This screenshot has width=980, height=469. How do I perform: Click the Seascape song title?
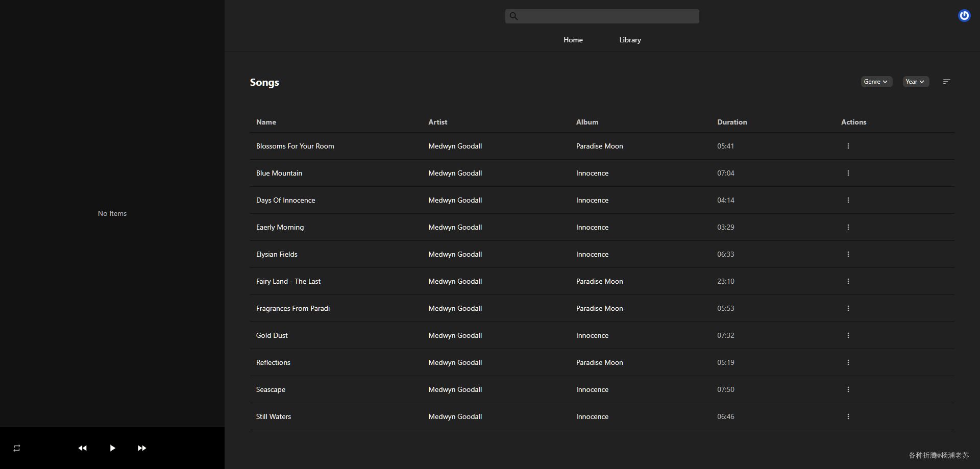pyautogui.click(x=271, y=389)
